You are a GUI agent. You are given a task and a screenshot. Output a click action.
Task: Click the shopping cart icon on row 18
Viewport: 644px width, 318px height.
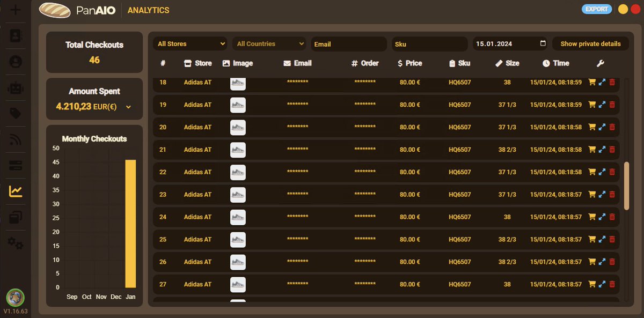coord(592,82)
